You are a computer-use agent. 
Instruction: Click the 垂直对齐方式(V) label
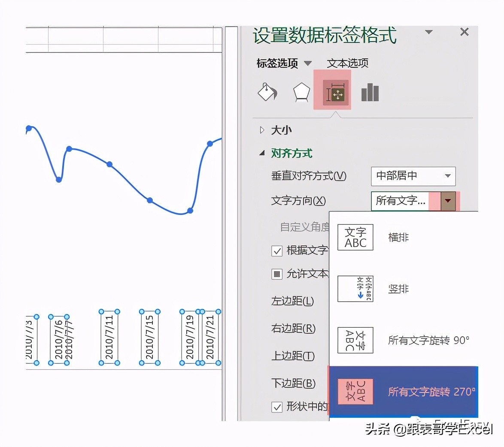[309, 176]
